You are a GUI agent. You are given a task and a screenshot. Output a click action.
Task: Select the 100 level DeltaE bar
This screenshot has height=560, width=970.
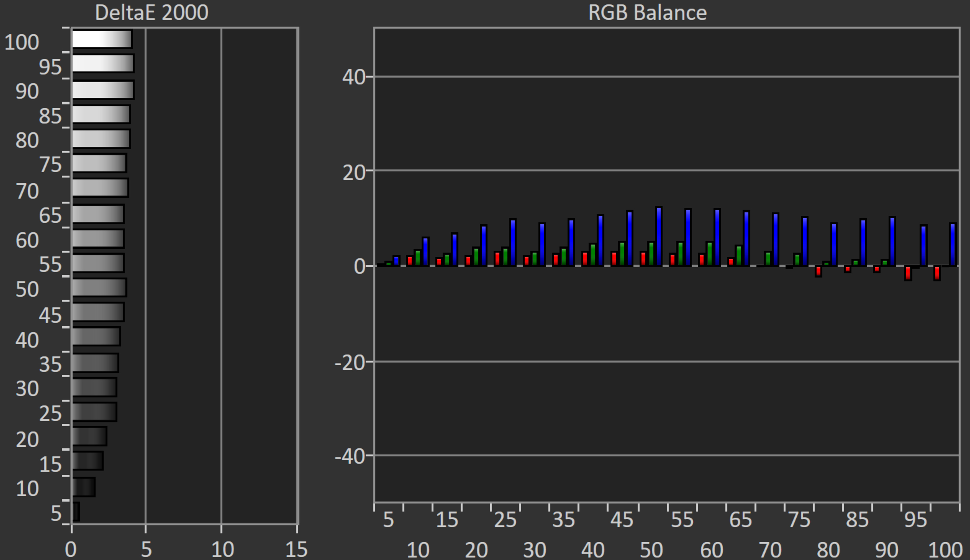[102, 39]
